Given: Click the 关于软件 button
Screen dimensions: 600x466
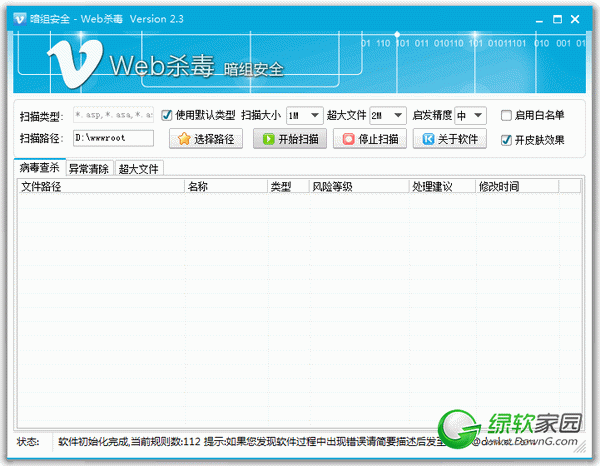Looking at the screenshot, I should 450,138.
